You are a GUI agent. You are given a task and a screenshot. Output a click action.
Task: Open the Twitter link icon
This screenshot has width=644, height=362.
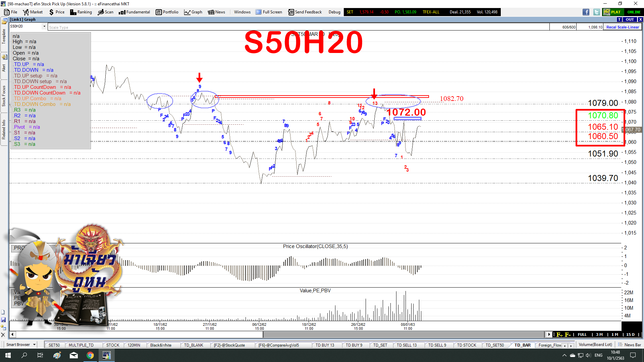pos(596,12)
